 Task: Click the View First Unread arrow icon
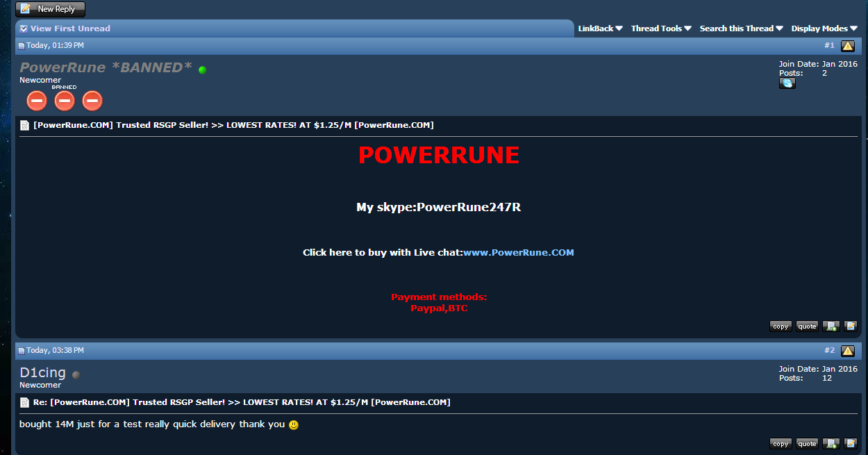pyautogui.click(x=24, y=28)
